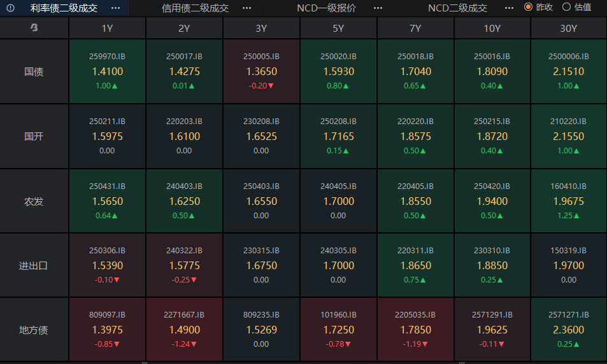
Task: Open bond 240322.IB cell at 1.5775
Action: coord(184,266)
